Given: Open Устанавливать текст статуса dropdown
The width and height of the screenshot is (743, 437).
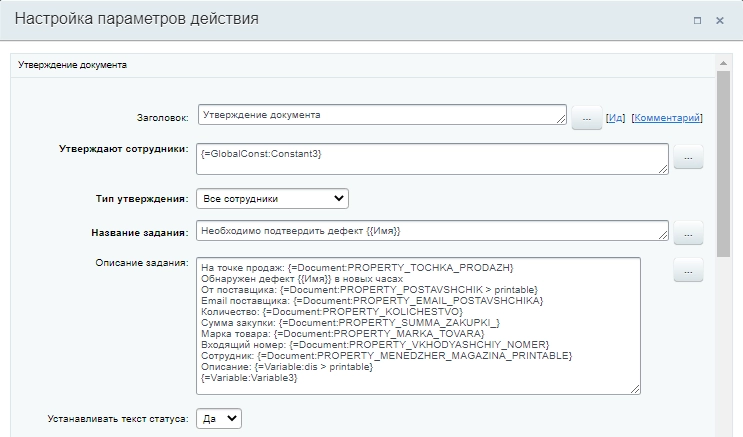Looking at the screenshot, I should point(219,419).
